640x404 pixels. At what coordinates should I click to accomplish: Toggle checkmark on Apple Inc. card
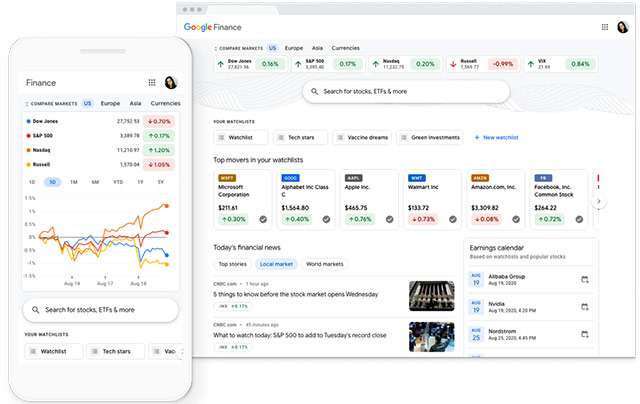point(389,220)
